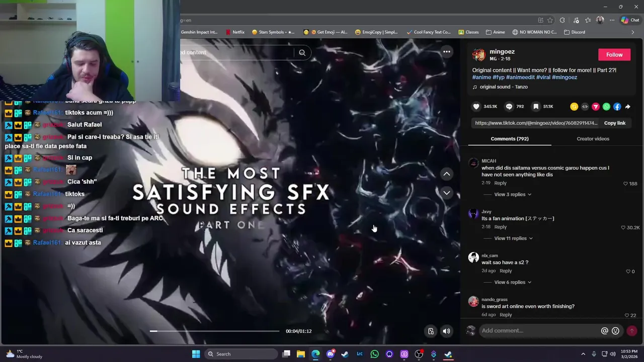This screenshot has width=644, height=362.
Task: Open browser Settings and more menu
Action: (612, 20)
